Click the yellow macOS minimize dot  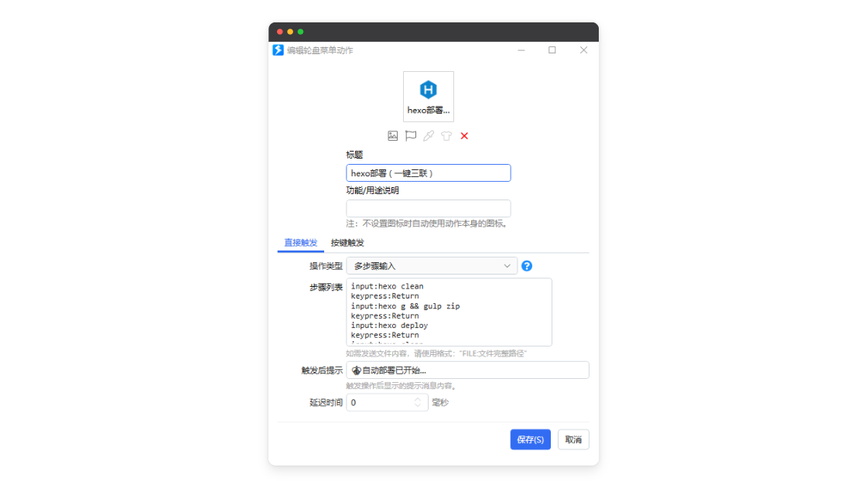click(290, 32)
